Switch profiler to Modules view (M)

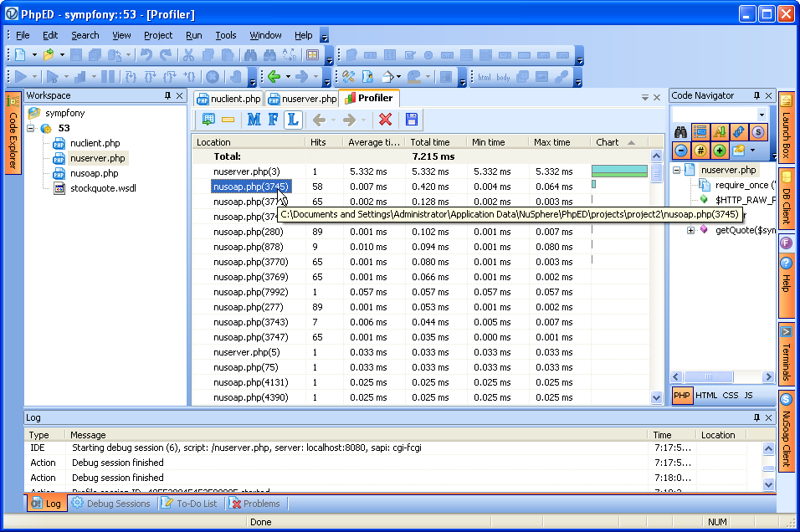(x=254, y=120)
